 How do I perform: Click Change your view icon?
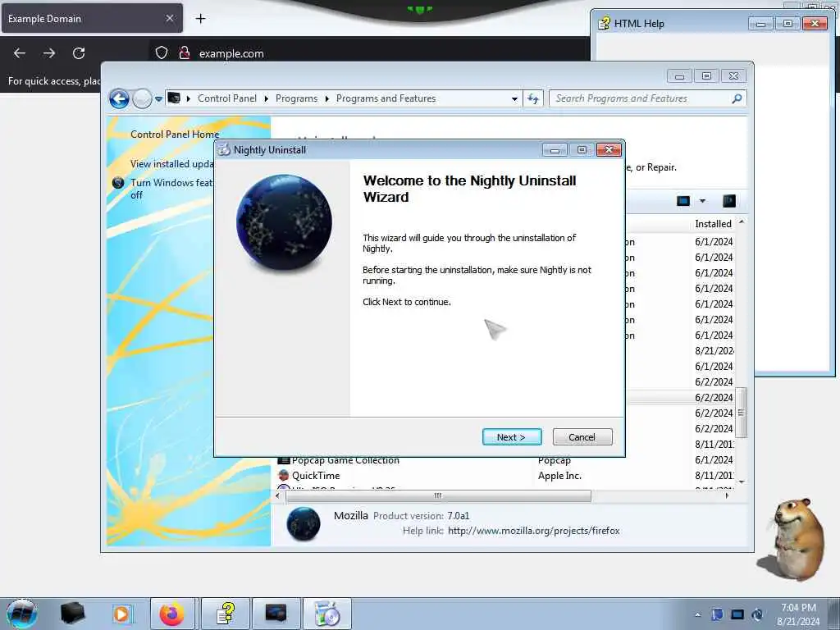point(683,201)
